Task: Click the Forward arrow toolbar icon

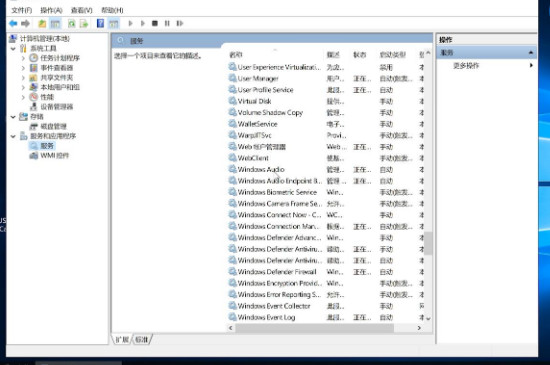Action: pos(25,23)
